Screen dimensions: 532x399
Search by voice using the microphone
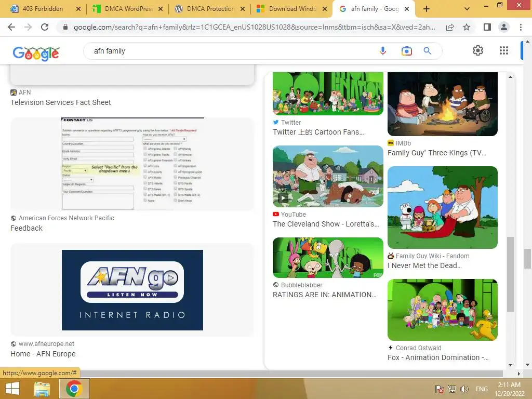point(383,51)
